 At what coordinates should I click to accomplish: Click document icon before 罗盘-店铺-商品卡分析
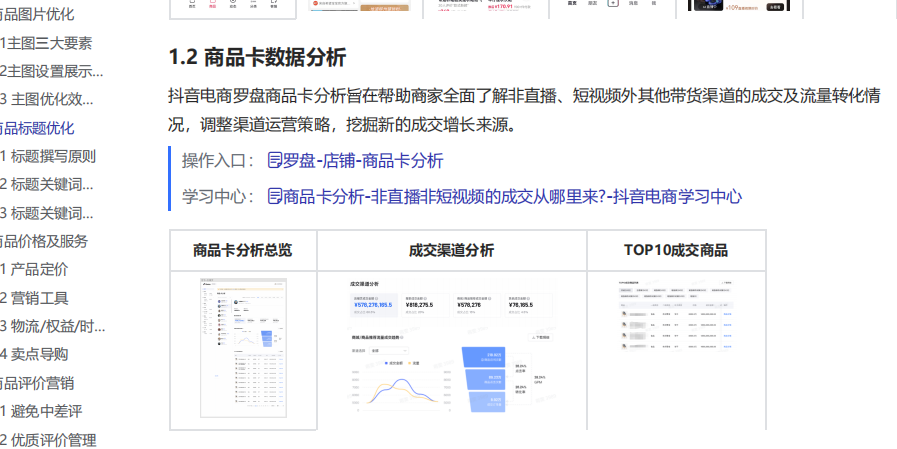pos(275,161)
